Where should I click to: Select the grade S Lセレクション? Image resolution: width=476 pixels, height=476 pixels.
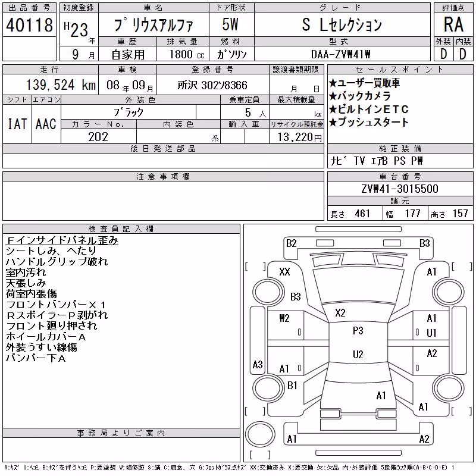point(342,24)
